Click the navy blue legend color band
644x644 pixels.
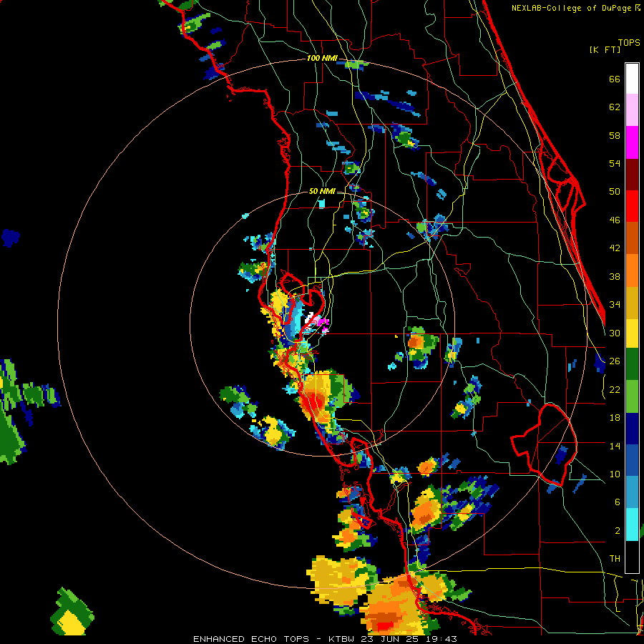coord(632,429)
